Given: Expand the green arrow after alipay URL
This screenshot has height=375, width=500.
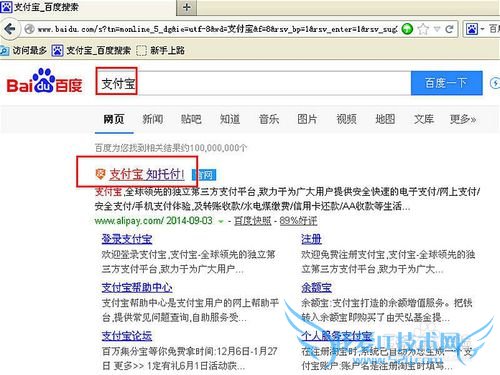Looking at the screenshot, I should (220, 221).
